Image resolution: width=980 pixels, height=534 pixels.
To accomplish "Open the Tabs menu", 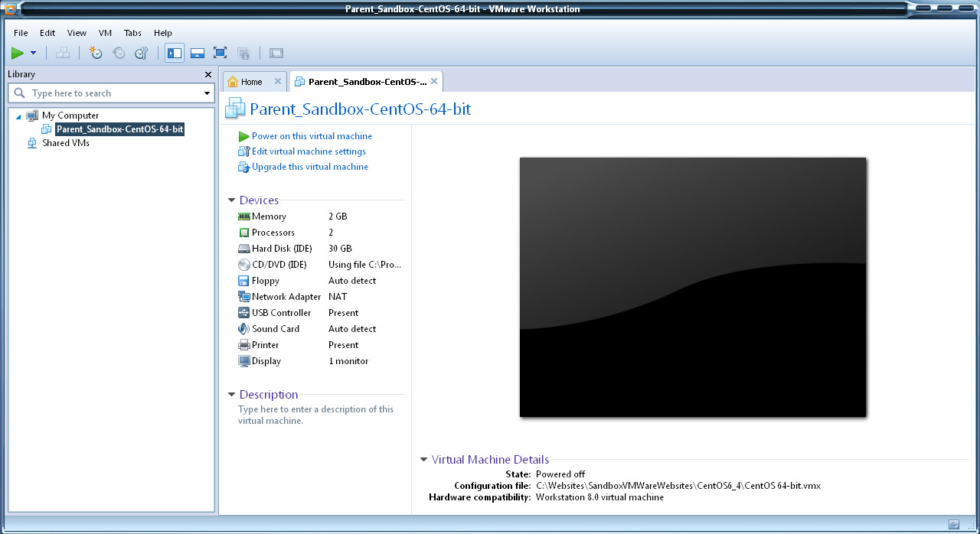I will 132,33.
